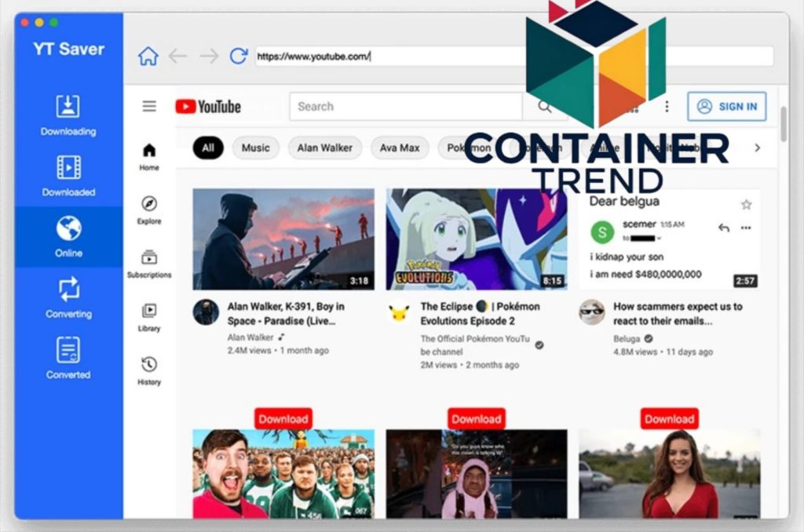Screen dimensions: 804x532
Task: Click the Official Pokémon YouTube channel name
Action: point(475,345)
